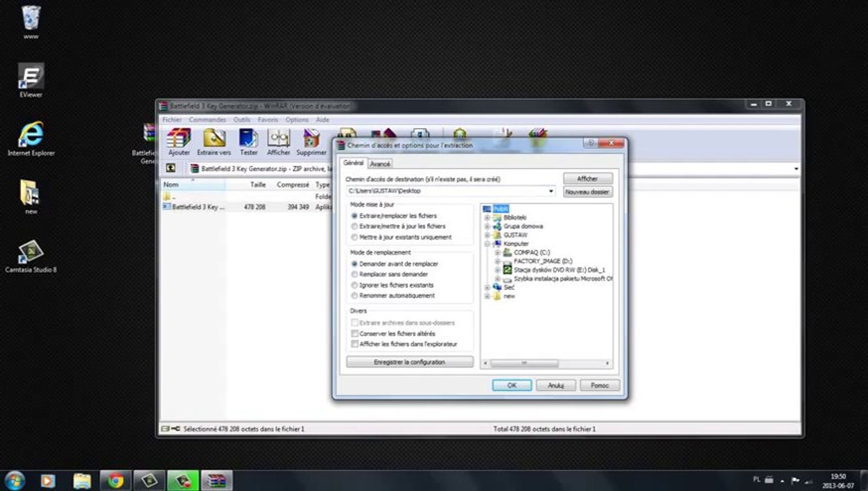Expand the FACTORY_IMAGE (D:) drive node
Viewport: 868px width, 491px height.
[x=497, y=261]
